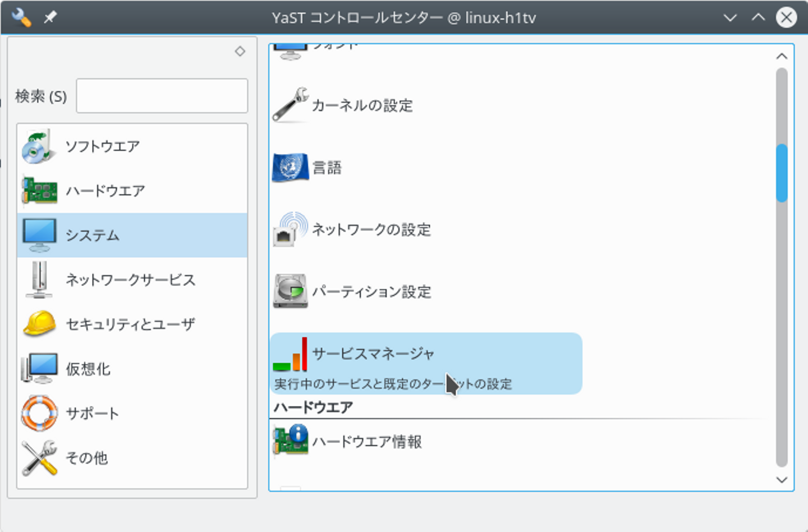The width and height of the screenshot is (808, 532).
Task: Open 言語 module via the UN flag icon
Action: coord(290,167)
